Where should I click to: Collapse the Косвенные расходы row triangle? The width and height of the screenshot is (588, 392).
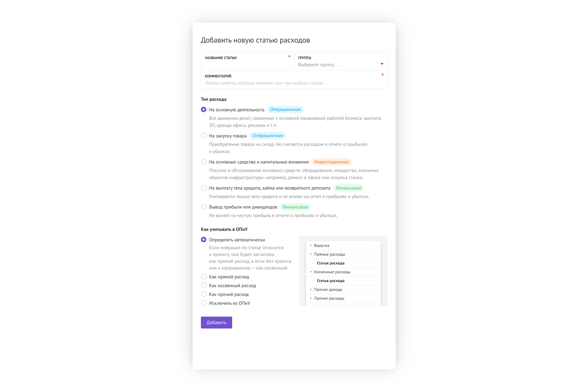click(311, 272)
